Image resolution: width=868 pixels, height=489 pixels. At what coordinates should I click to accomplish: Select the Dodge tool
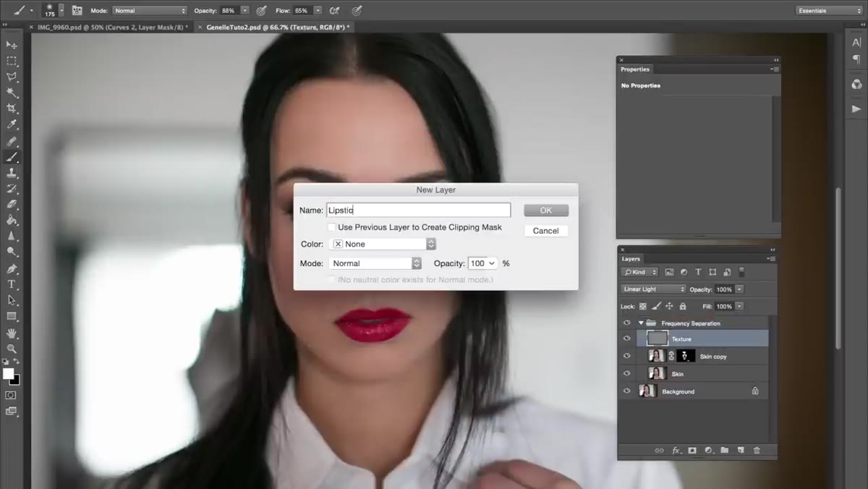pyautogui.click(x=12, y=252)
